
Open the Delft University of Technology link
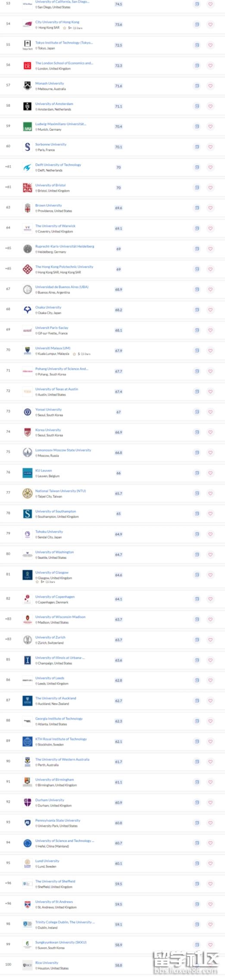(58, 165)
